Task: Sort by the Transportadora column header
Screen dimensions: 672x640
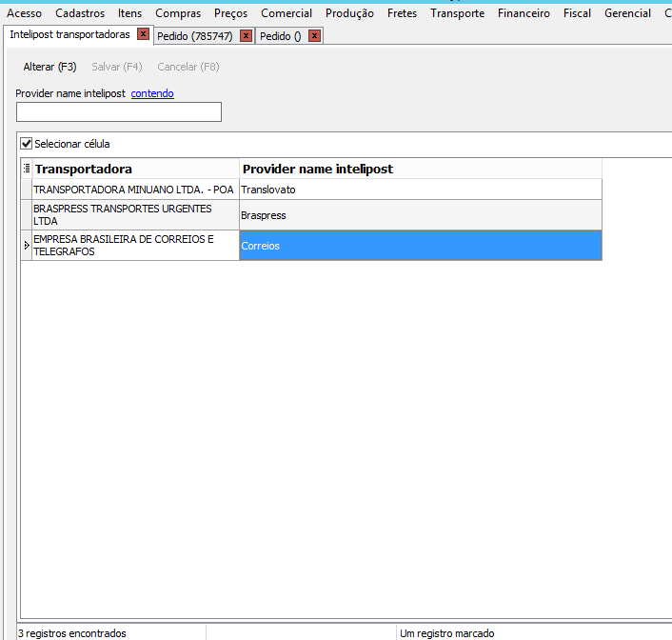Action: 135,169
